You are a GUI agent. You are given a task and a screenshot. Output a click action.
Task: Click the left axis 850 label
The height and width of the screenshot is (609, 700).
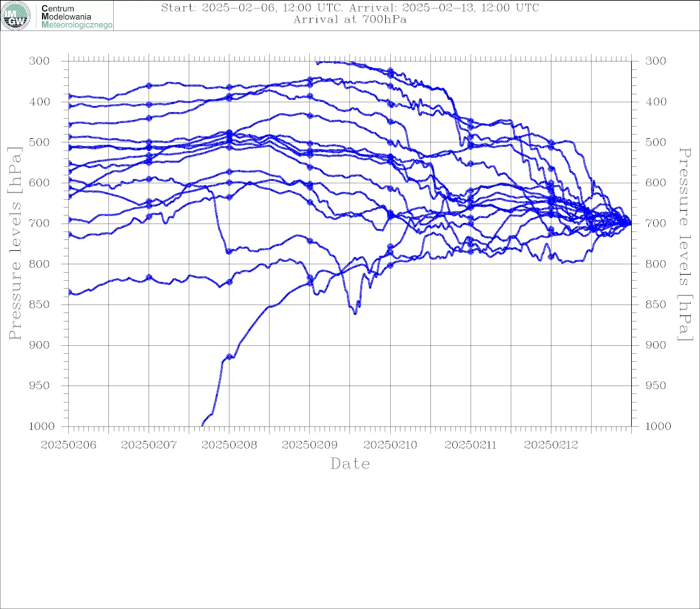click(x=40, y=304)
